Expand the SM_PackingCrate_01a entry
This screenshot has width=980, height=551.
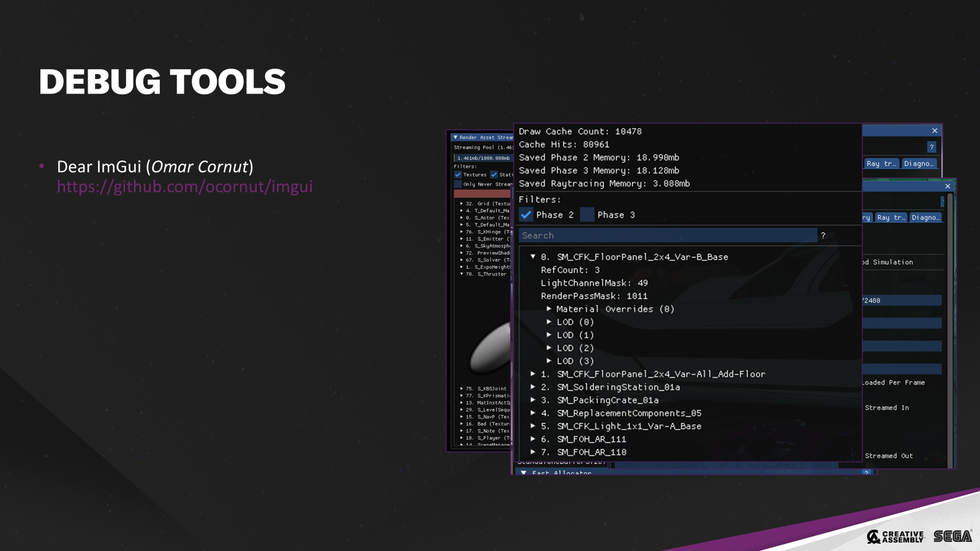pos(533,400)
